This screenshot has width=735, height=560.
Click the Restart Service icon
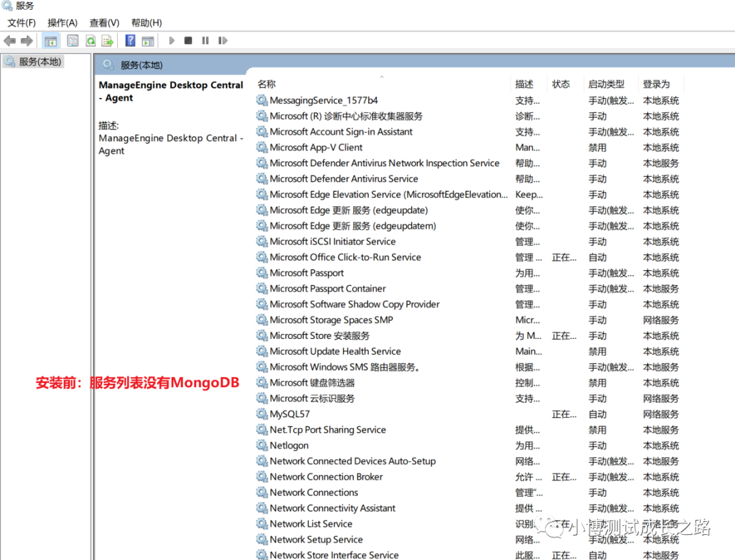coord(223,41)
